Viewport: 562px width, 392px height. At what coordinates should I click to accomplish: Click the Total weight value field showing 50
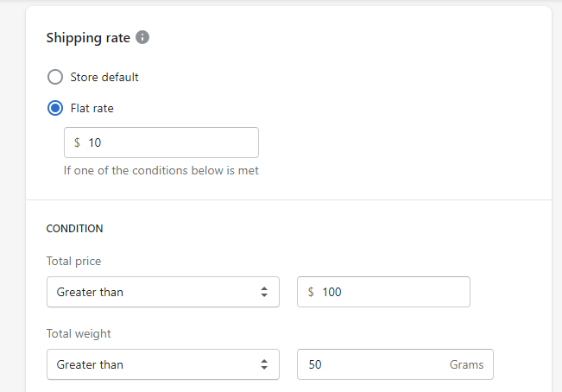(371, 364)
